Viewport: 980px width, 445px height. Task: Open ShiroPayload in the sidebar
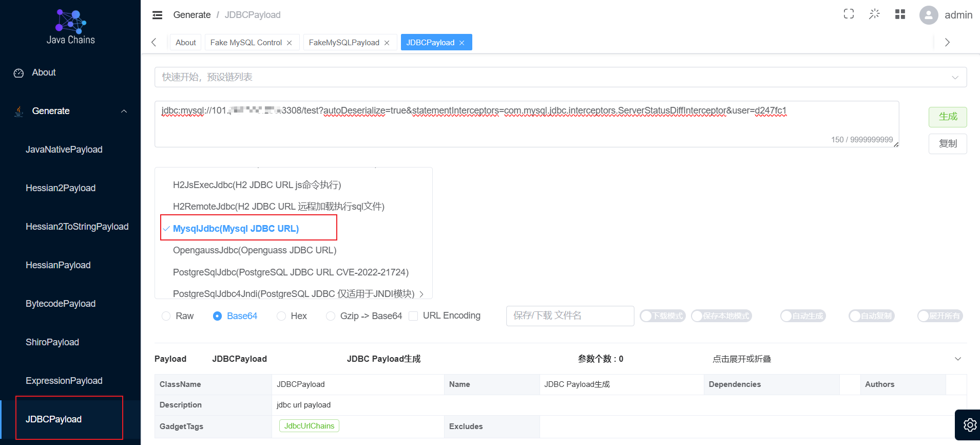[x=52, y=342]
